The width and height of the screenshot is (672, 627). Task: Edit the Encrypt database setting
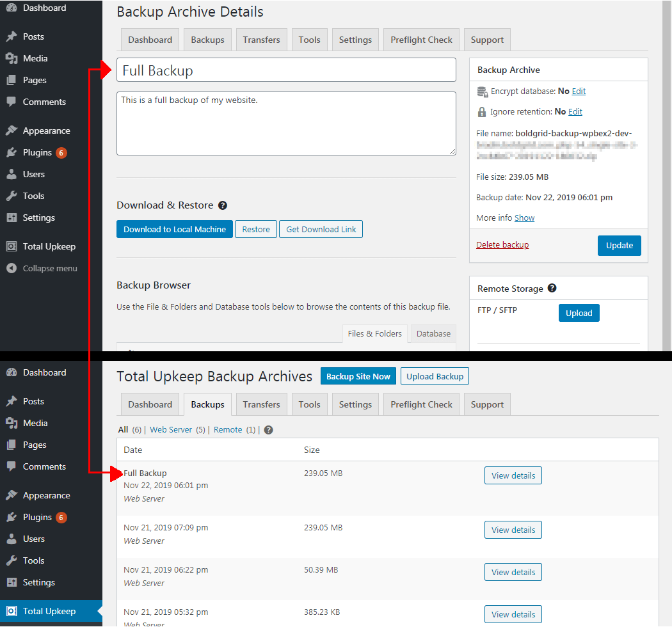579,91
